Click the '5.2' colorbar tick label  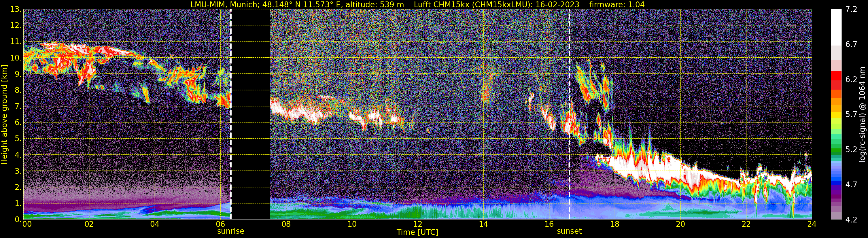point(851,150)
